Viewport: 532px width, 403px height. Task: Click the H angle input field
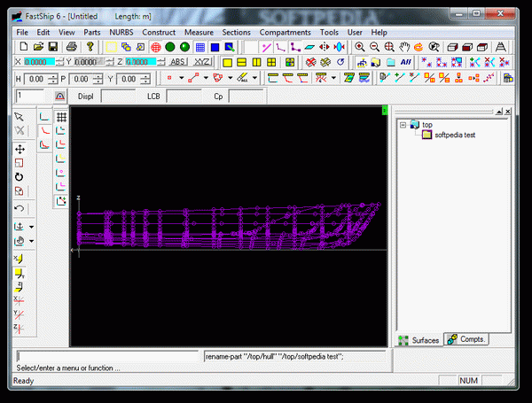(x=35, y=79)
